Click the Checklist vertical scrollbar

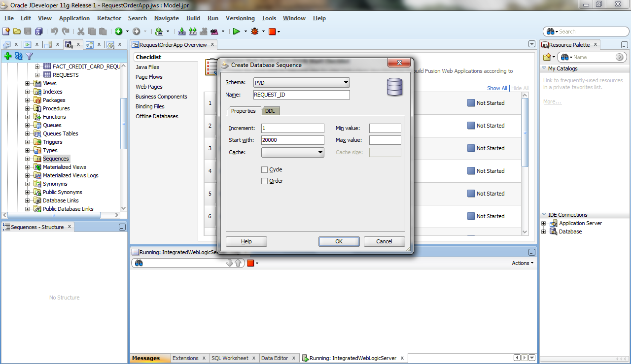525,132
